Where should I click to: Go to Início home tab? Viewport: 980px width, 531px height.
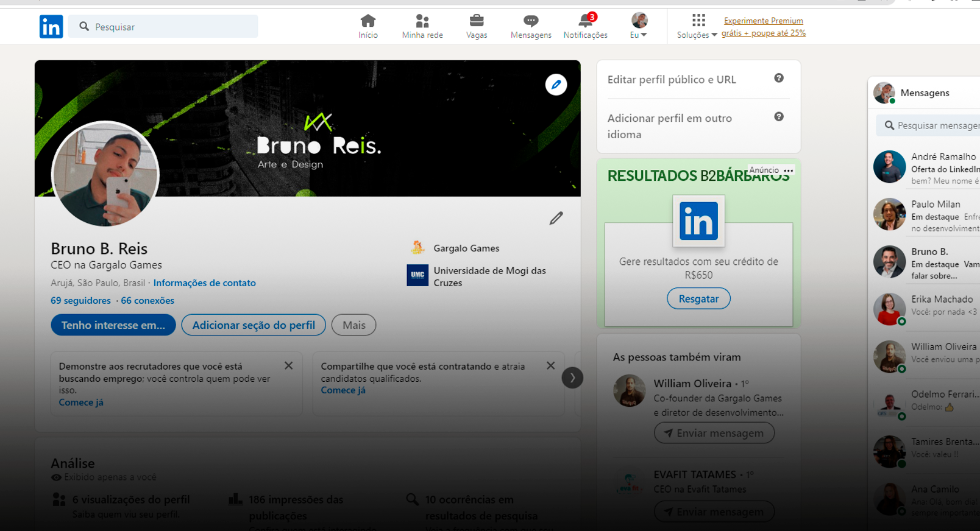tap(368, 27)
